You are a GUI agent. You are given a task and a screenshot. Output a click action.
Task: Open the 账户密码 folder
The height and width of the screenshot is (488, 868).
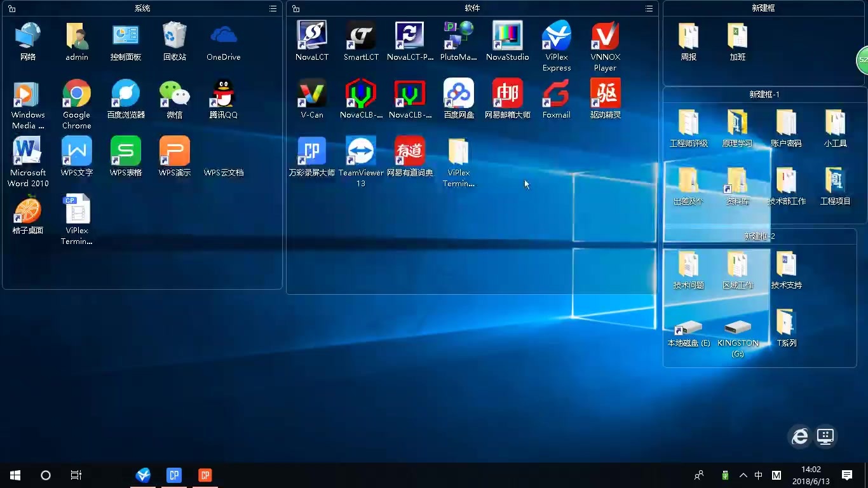787,122
